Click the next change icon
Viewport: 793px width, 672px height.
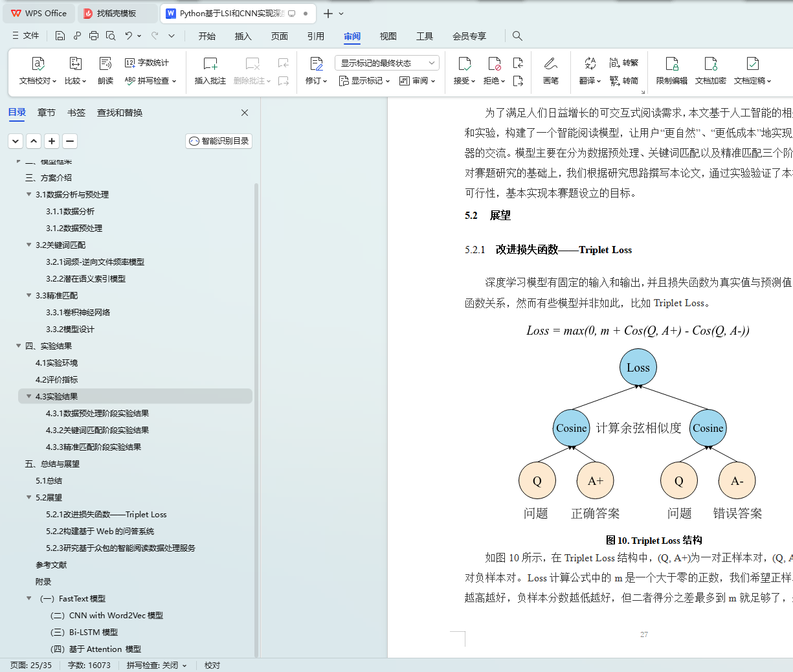(518, 81)
